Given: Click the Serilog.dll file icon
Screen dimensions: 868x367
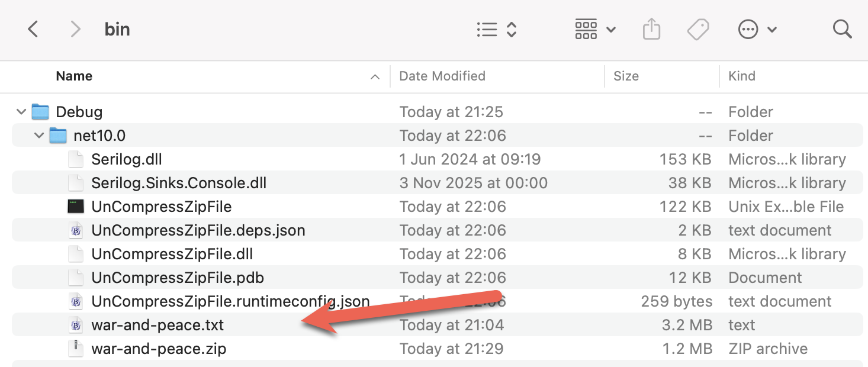Looking at the screenshot, I should [x=76, y=159].
